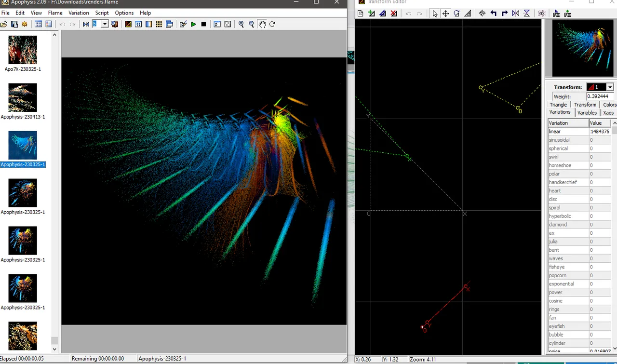This screenshot has height=364, width=617.
Task: Toggle the variation preview eye icon
Action: 541,13
